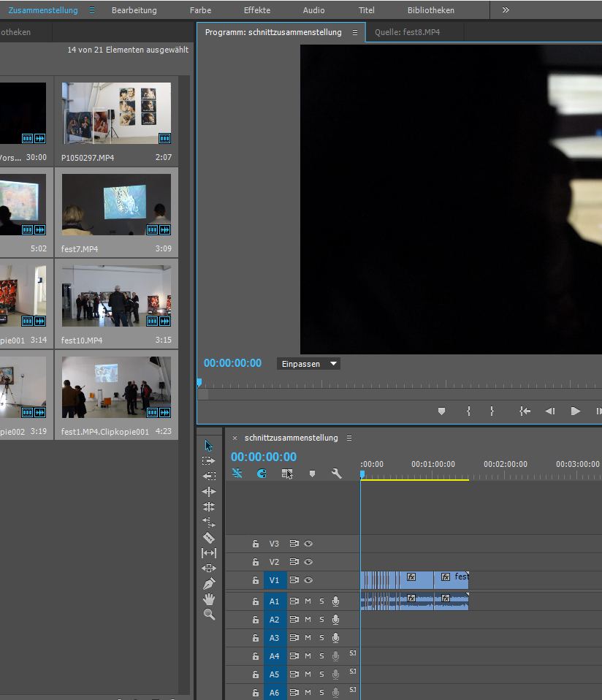Click the audio clip on track A1
Image resolution: width=602 pixels, height=700 pixels.
pos(414,601)
